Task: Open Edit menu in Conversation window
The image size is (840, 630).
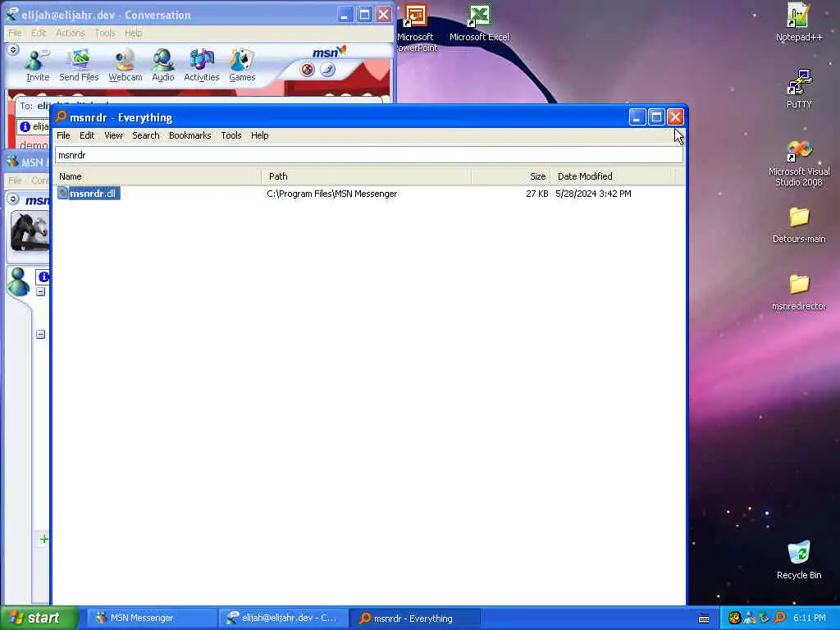Action: tap(39, 33)
